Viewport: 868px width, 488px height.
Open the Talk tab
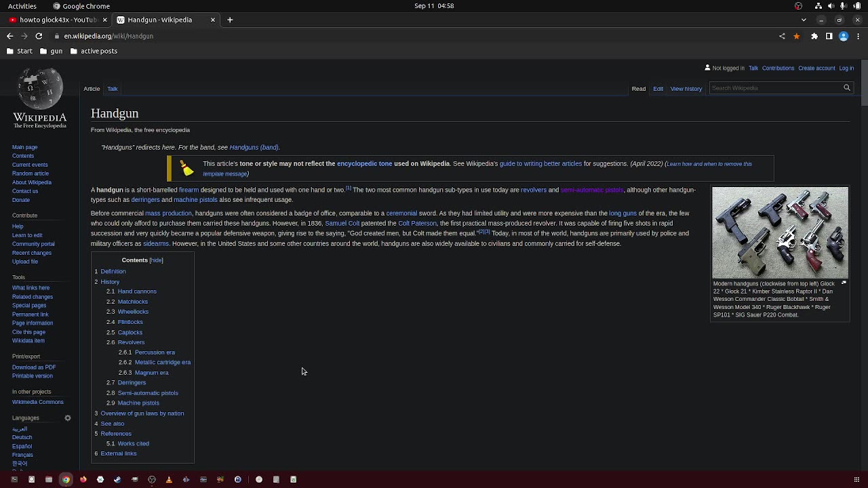[x=113, y=89]
